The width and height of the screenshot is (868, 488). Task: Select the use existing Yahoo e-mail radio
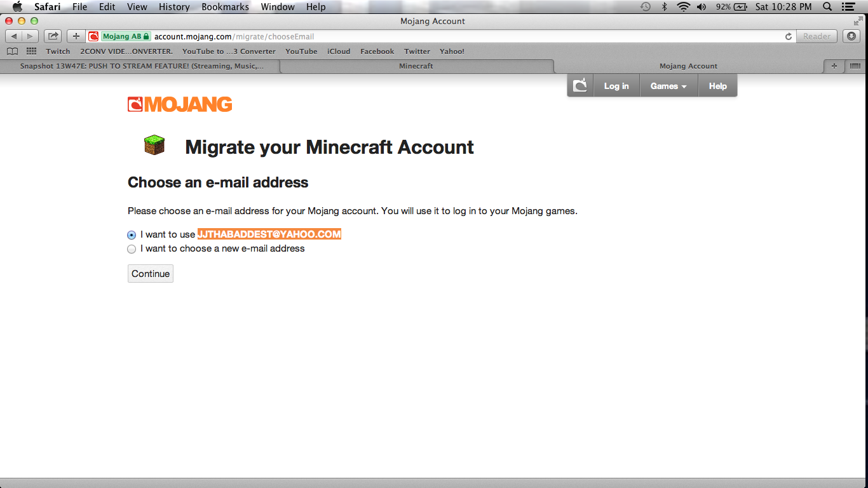[x=132, y=234]
